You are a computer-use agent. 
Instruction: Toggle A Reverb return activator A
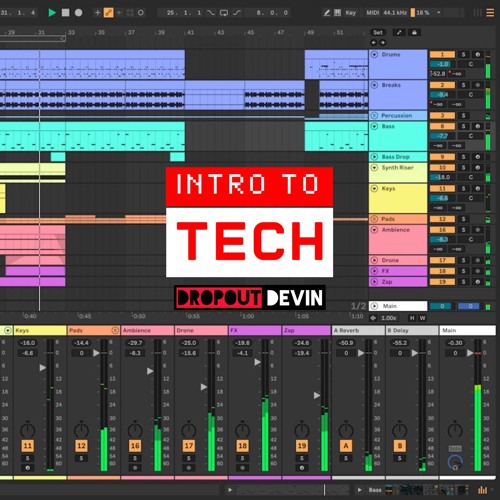(346, 446)
